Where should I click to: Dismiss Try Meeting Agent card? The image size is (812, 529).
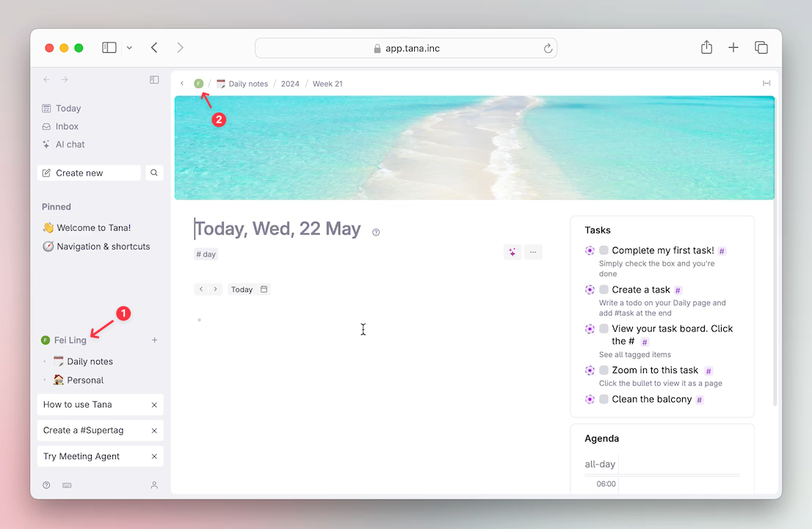tap(154, 456)
